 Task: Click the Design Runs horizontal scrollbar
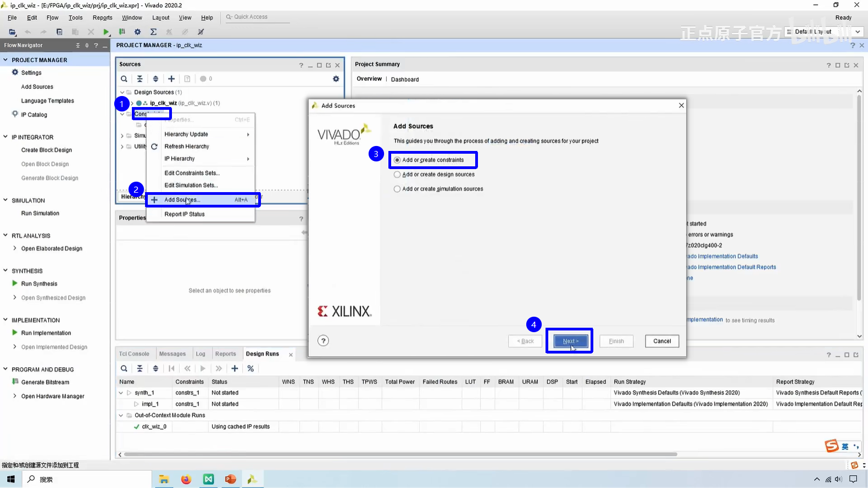point(401,455)
